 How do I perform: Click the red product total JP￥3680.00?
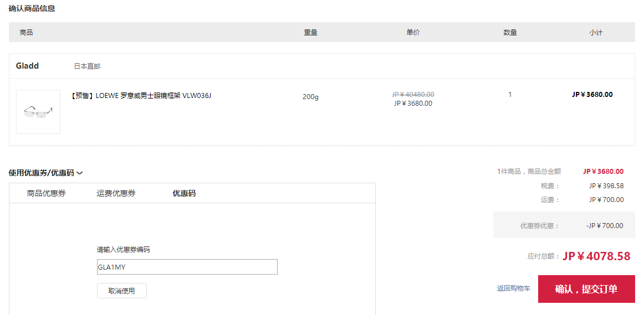(603, 172)
